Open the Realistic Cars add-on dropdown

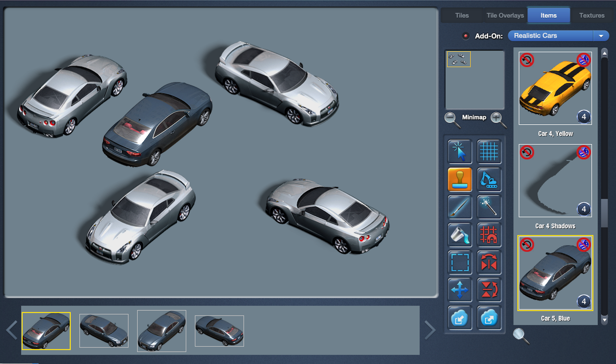point(558,36)
